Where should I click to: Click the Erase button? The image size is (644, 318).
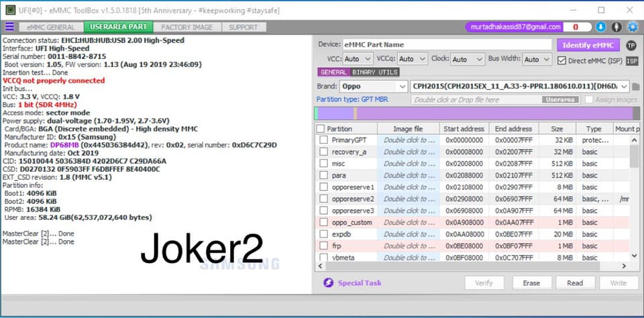point(531,283)
